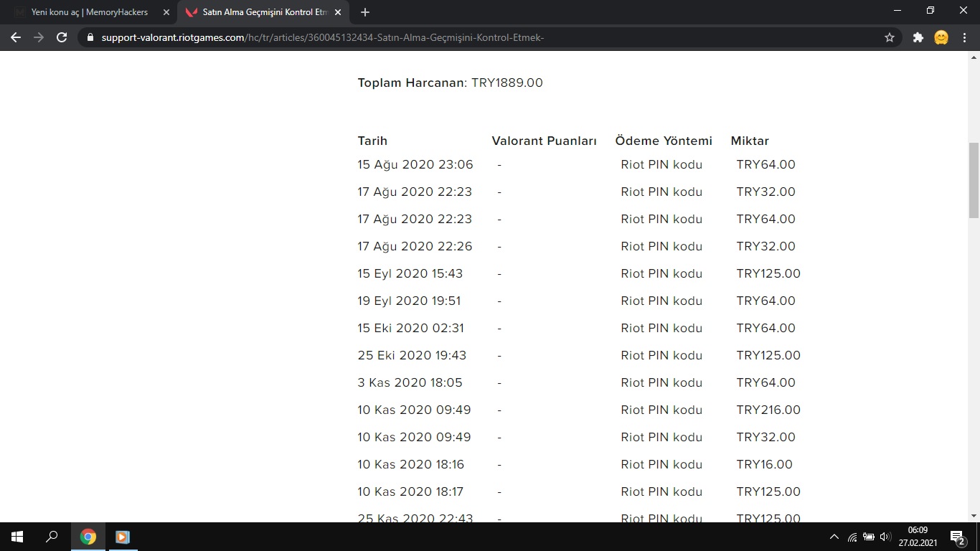The height and width of the screenshot is (551, 980).
Task: Click the page vertical scrollbar thumb
Action: click(x=974, y=179)
